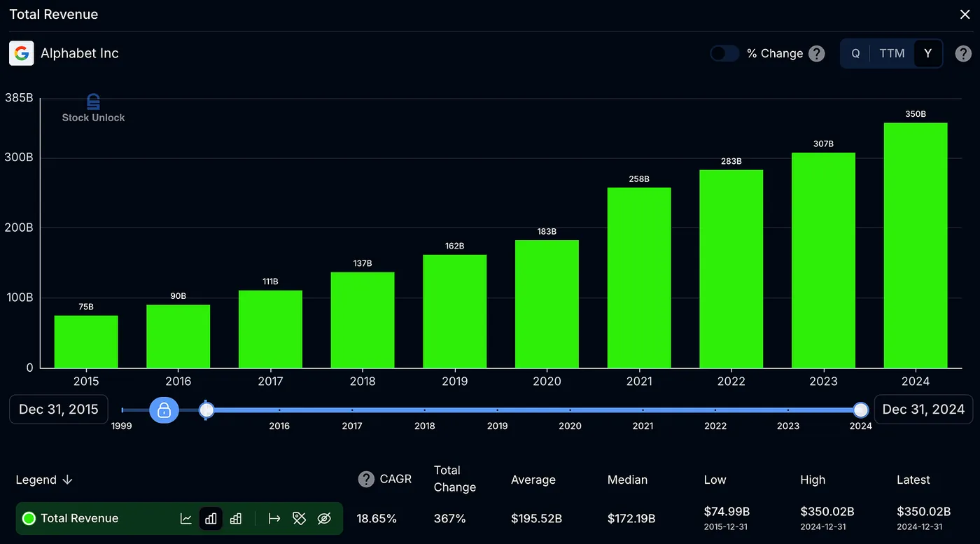Click the end handle of the date range slider
The height and width of the screenshot is (544, 980).
(861, 410)
